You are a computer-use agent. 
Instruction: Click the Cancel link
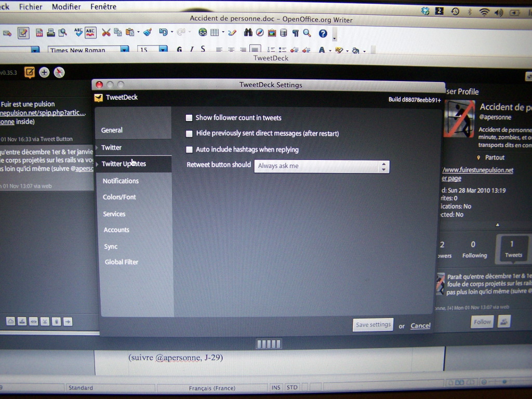(x=420, y=326)
